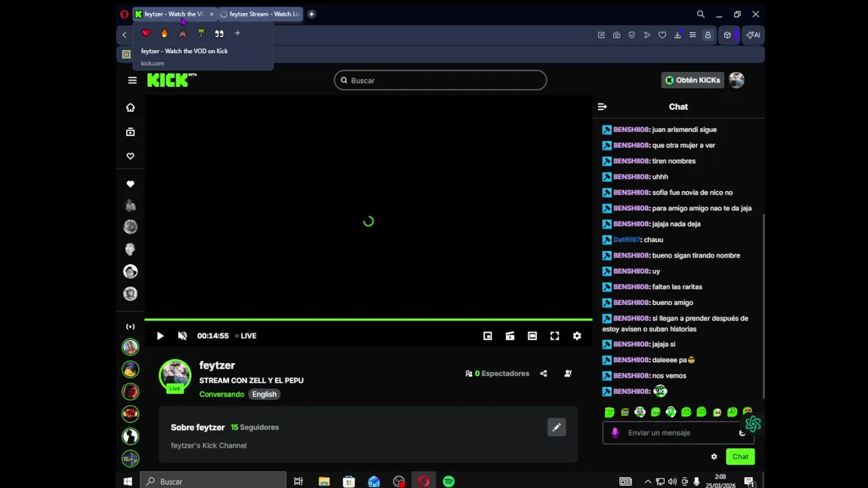The width and height of the screenshot is (868, 488).
Task: Open the clip creation icon
Action: pos(510,335)
